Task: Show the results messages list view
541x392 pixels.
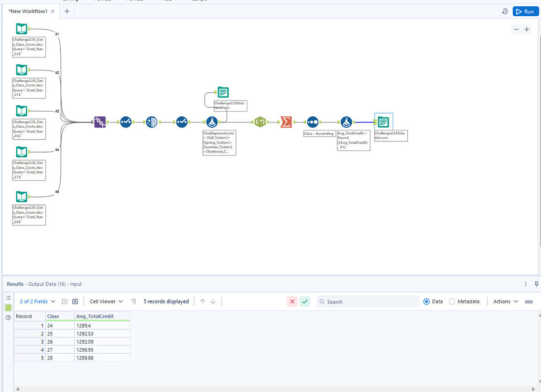Action: (8, 298)
